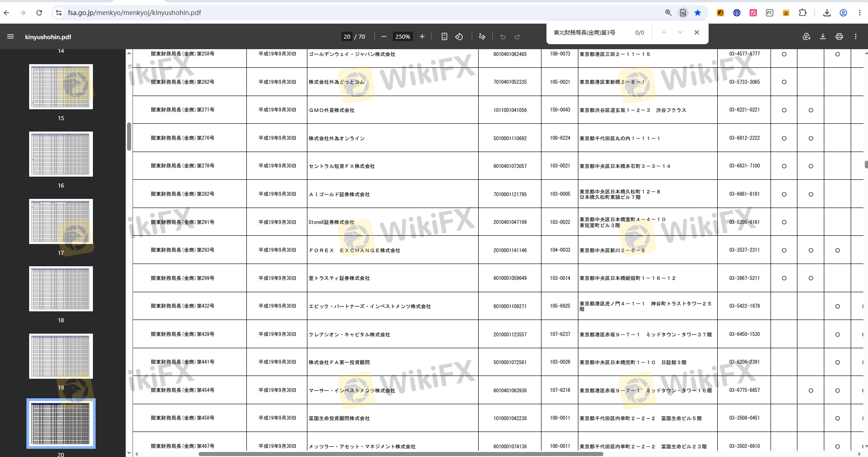Click address 東京都中央区新川２－６－８
The height and width of the screenshot is (457, 868).
tap(612, 250)
